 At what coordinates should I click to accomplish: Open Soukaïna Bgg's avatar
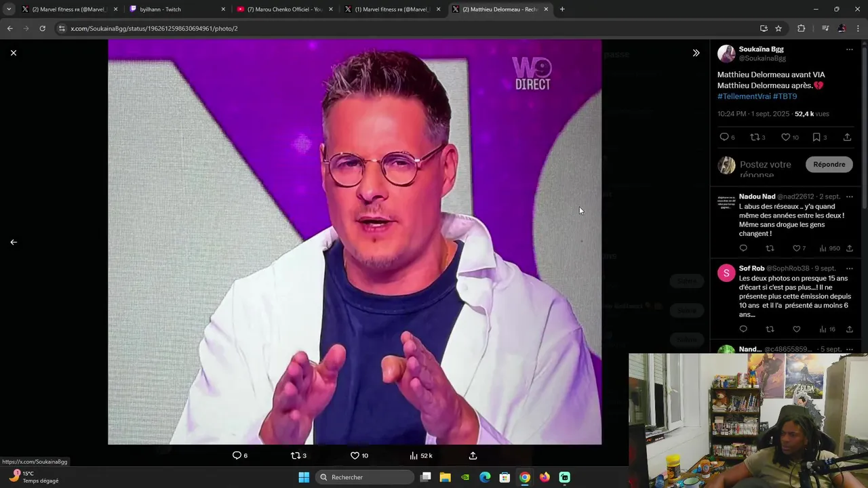pos(726,54)
